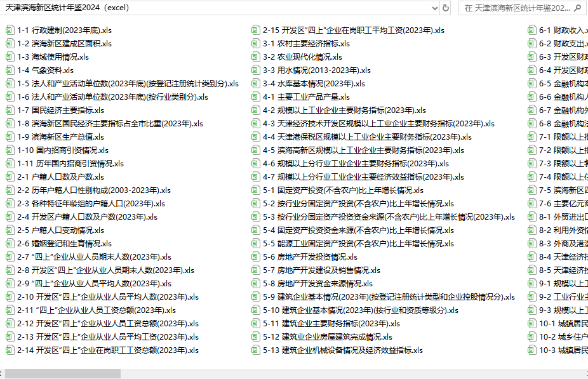Select 5-1 固定资产投资(不含农户)比上年增长情况 name
This screenshot has height=379, width=588.
[343, 190]
